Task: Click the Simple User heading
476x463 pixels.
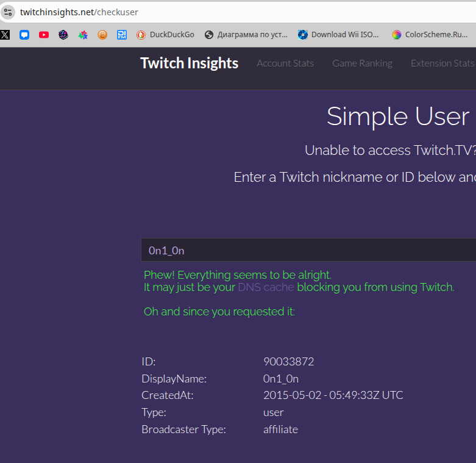Action: point(398,116)
